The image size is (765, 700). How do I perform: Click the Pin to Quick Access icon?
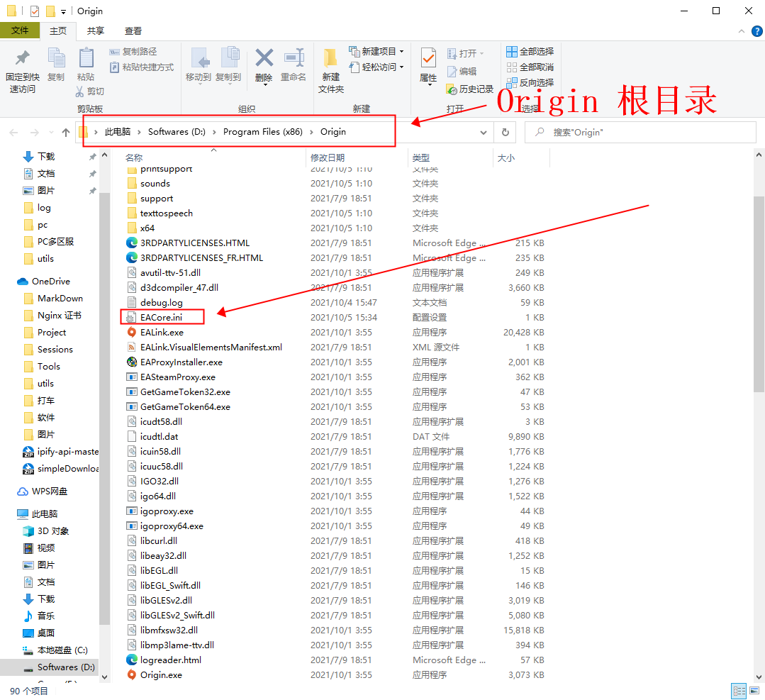pyautogui.click(x=22, y=59)
